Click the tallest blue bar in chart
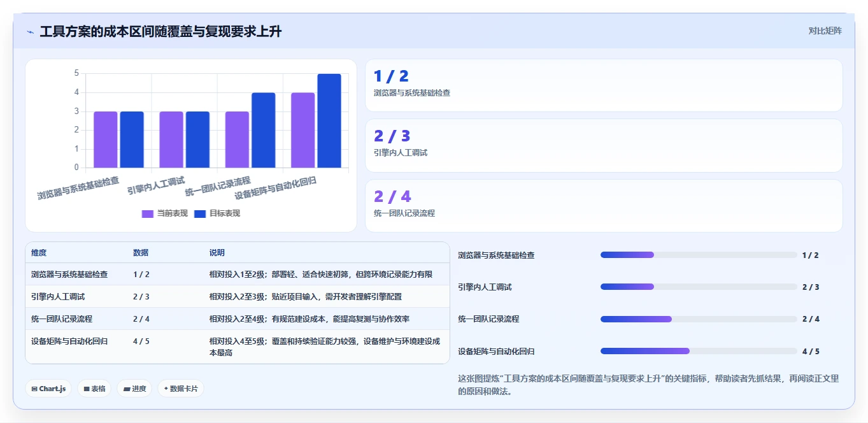Viewport: 868px width, 423px height. click(x=329, y=121)
